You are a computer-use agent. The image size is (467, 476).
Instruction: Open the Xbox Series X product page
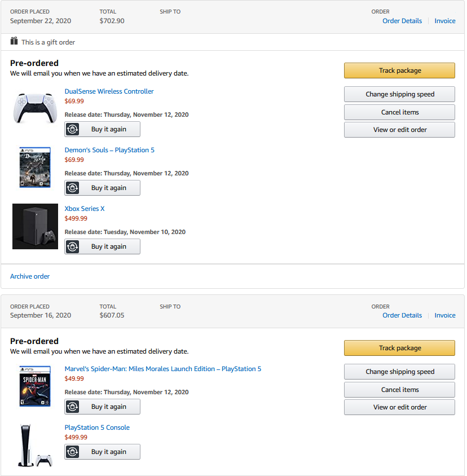click(x=85, y=208)
